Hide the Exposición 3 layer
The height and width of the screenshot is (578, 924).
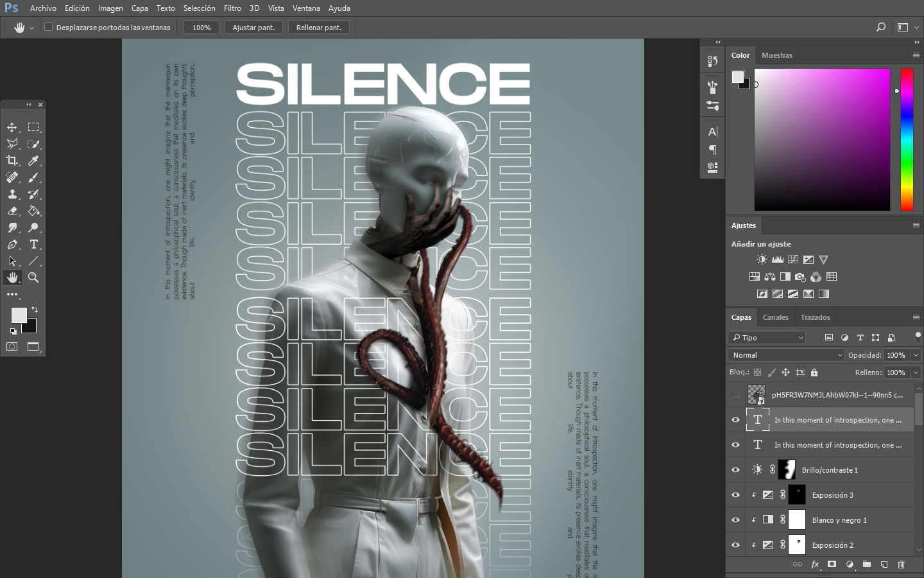tap(735, 495)
